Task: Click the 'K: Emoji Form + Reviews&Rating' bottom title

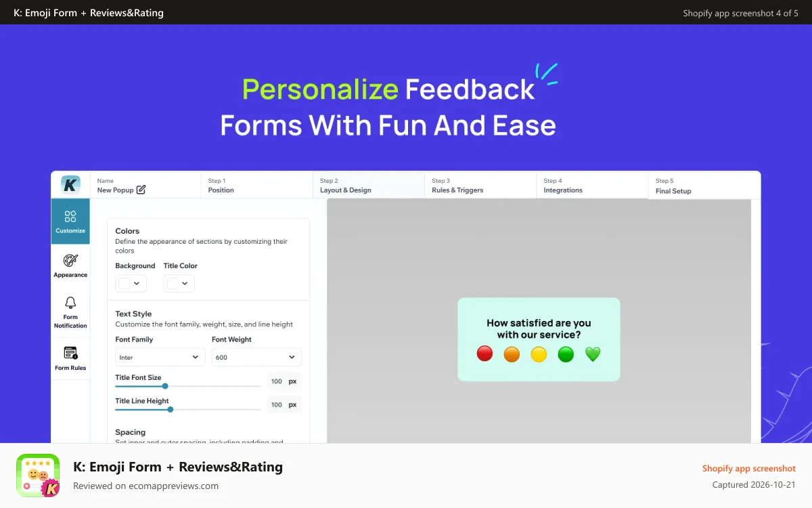Action: point(178,467)
